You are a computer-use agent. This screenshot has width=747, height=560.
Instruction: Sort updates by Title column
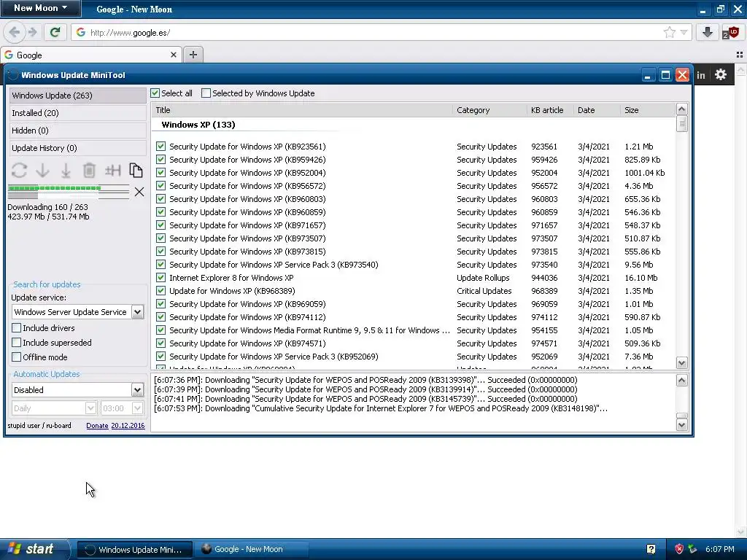click(x=302, y=110)
